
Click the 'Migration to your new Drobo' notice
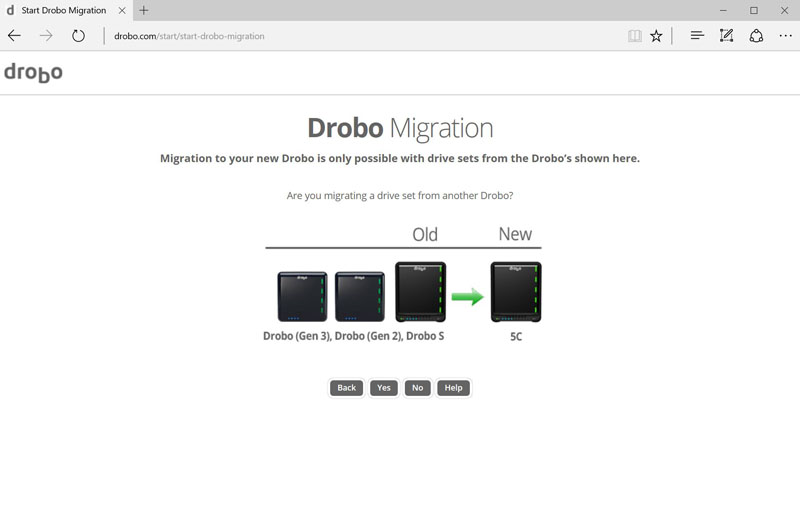pyautogui.click(x=400, y=159)
